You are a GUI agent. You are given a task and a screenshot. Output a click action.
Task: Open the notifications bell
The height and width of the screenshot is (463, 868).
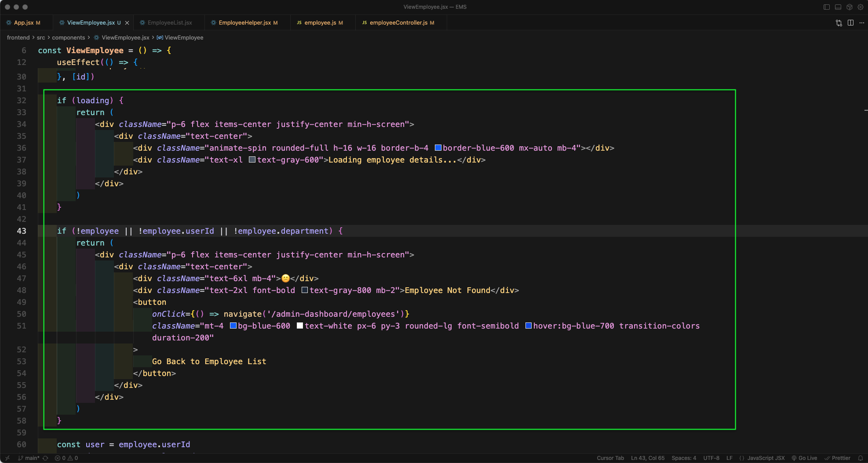861,458
